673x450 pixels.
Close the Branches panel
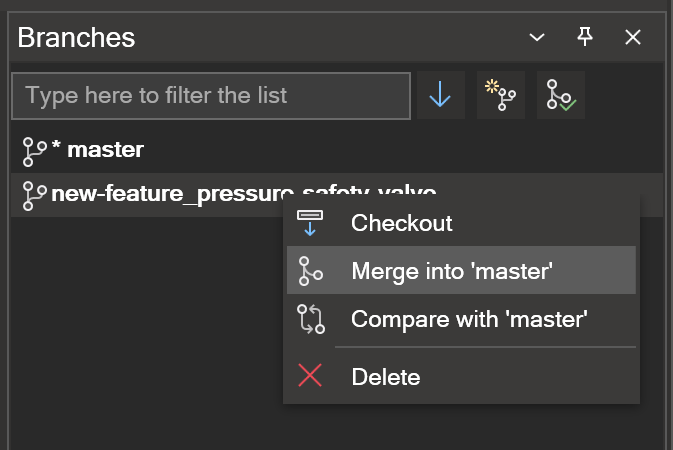pos(633,37)
